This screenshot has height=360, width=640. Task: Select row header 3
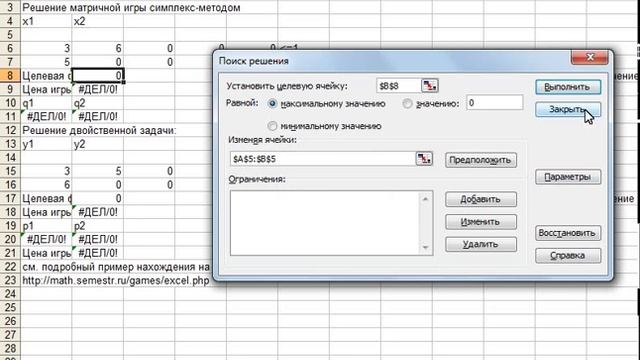10,7
